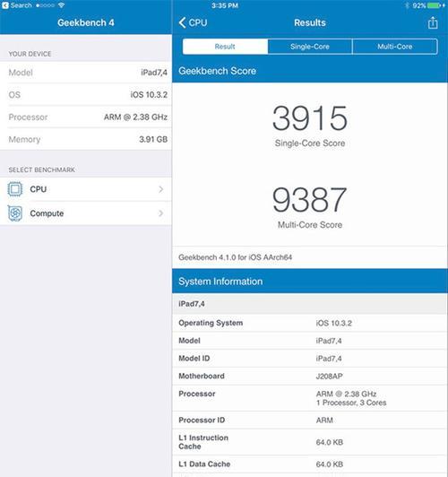Viewport: 448px width, 477px height.
Task: Open the Compute row disclosure chevron
Action: 161,213
